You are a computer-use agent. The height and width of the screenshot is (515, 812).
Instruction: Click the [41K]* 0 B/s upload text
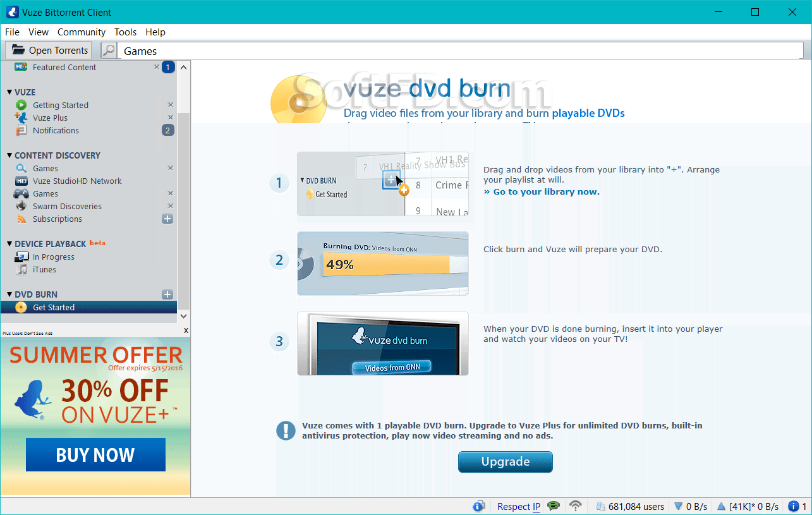pos(754,506)
